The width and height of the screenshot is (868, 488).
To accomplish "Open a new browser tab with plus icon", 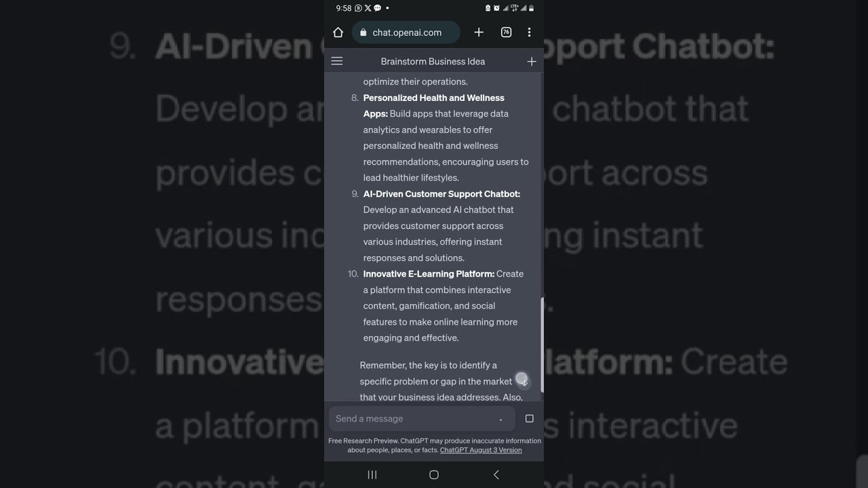I will coord(479,32).
